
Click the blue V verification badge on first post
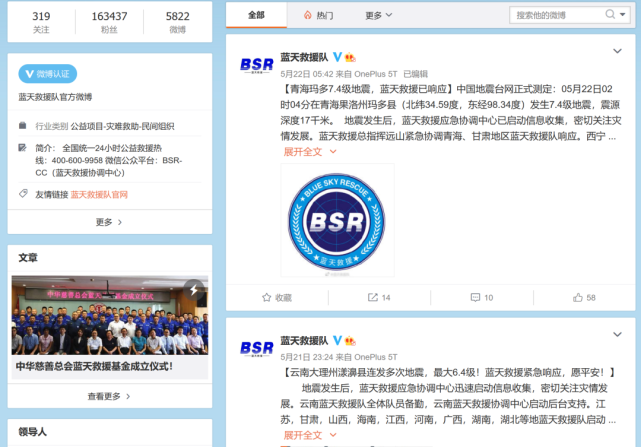[337, 57]
